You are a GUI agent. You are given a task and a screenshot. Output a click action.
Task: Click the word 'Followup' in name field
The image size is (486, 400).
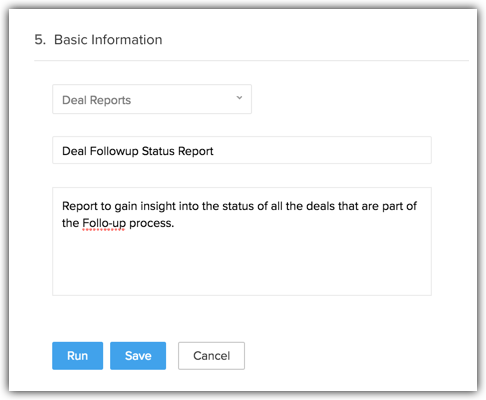(114, 151)
